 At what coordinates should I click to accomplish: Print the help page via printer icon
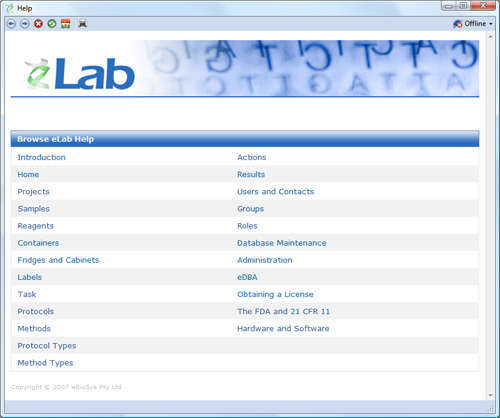point(83,24)
